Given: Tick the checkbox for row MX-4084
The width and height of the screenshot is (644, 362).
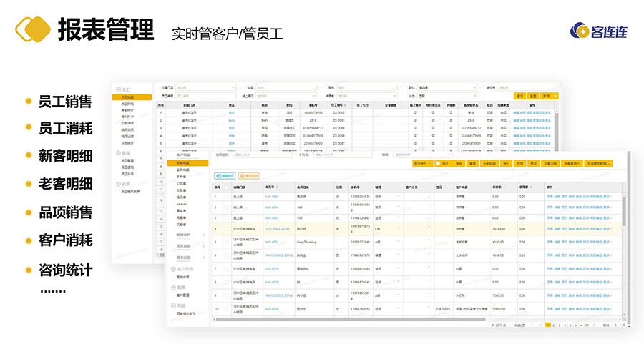Looking at the screenshot, I should (x=226, y=207).
